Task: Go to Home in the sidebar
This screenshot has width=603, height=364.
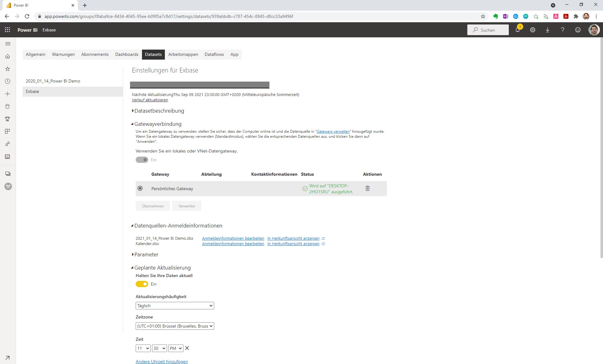Action: click(x=8, y=56)
